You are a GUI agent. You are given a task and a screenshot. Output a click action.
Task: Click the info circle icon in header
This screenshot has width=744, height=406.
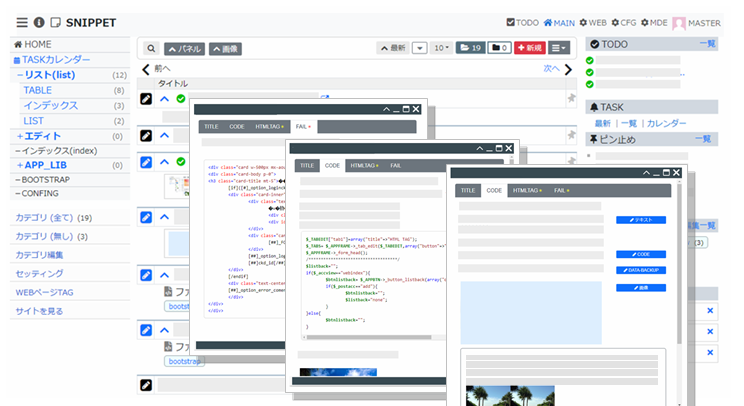coord(39,22)
